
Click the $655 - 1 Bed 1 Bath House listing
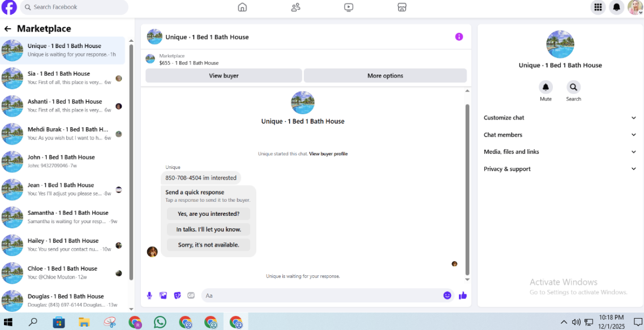pos(189,63)
